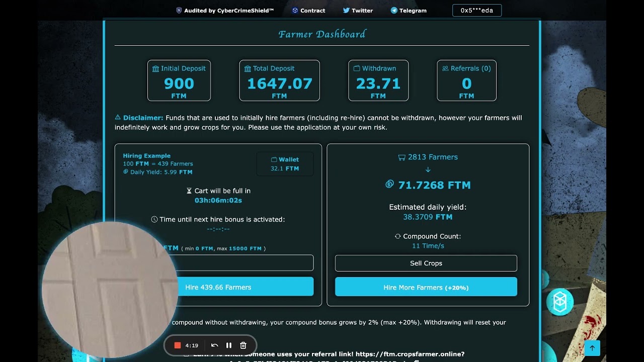Screen dimensions: 644x362
Task: Click the 11 Time/s compound count
Action: 428,246
